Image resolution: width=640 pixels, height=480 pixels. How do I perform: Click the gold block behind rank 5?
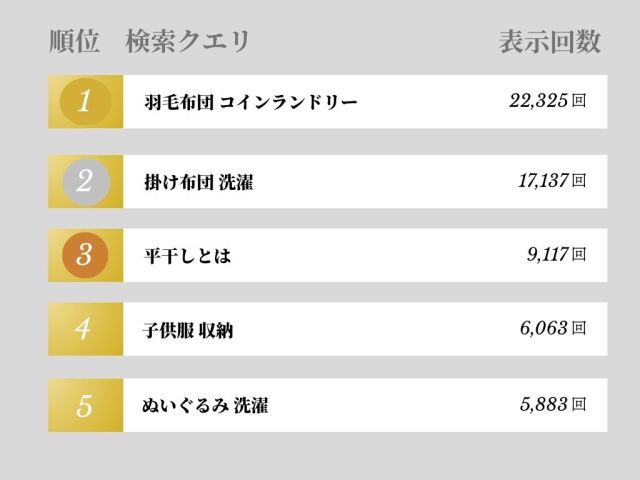[108, 406]
